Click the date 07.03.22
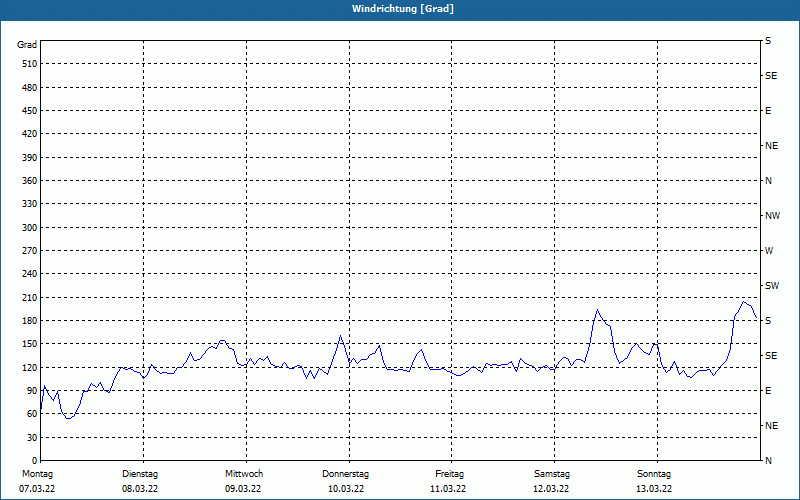Viewport: 800px width, 500px height. tap(37, 489)
